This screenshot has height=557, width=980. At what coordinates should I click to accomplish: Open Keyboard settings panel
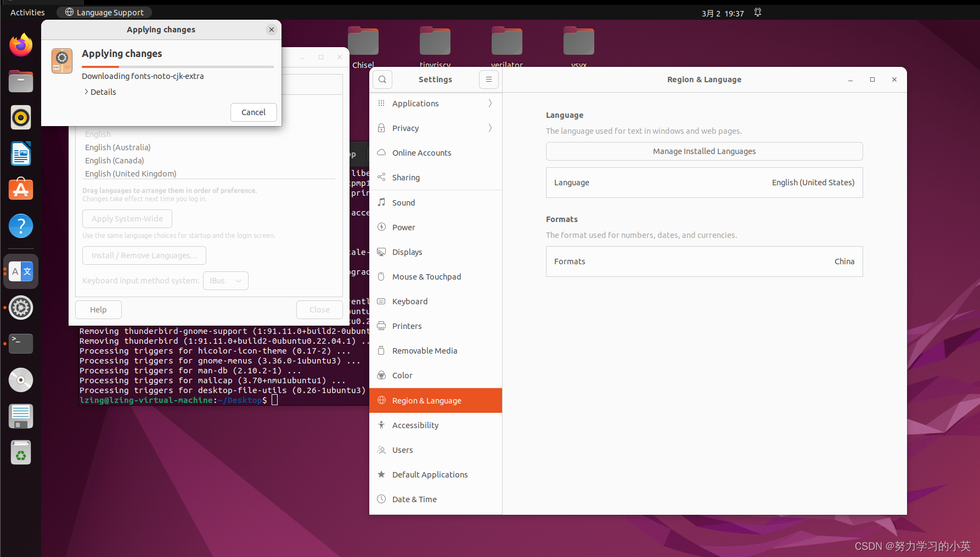coord(410,301)
